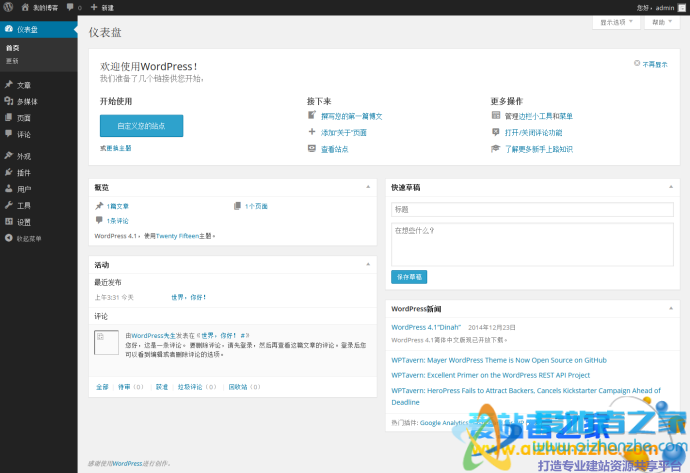Click the 标题 draft title field

(532, 209)
